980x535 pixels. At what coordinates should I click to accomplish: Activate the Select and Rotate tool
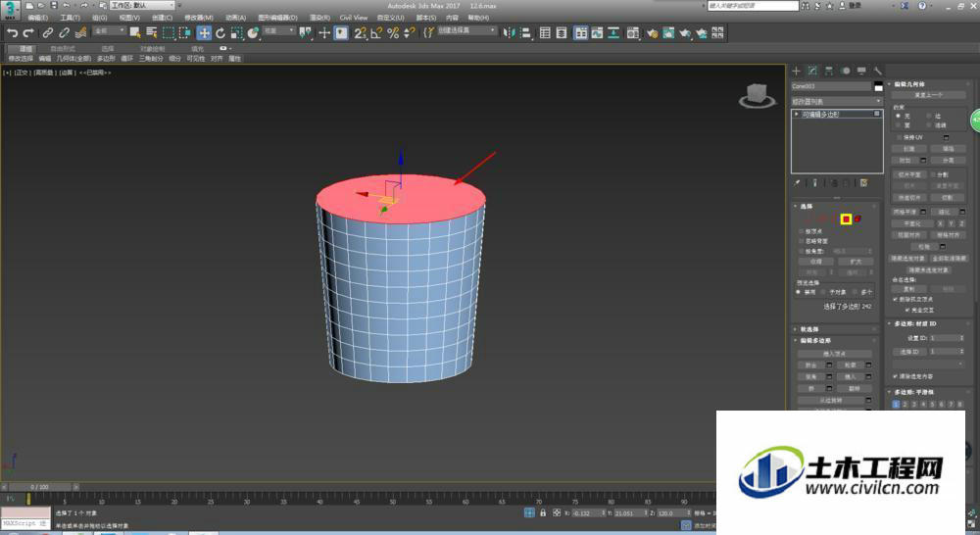click(220, 33)
